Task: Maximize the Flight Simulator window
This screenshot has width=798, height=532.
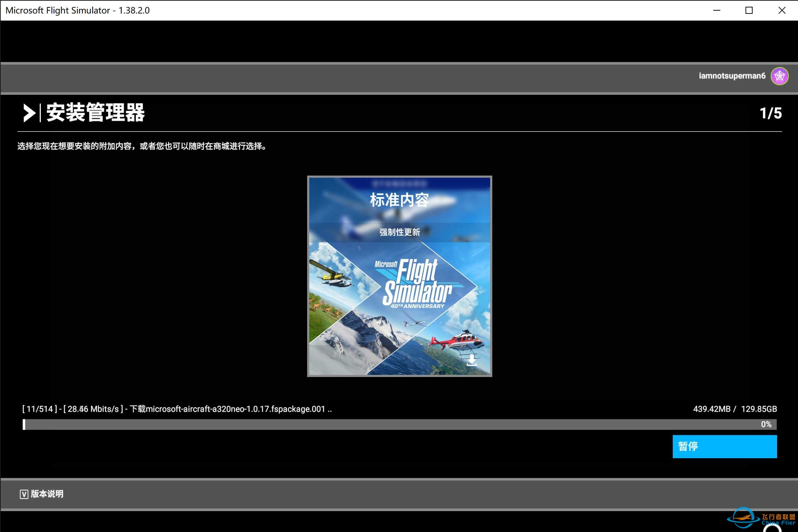Action: (x=749, y=10)
